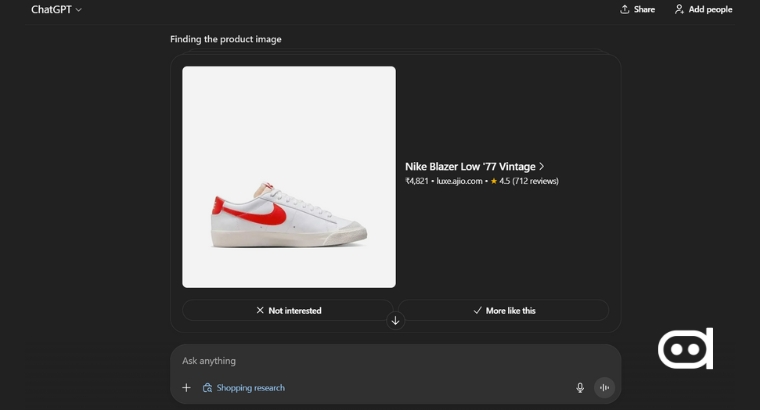760x410 pixels.
Task: Open the ChatGPT model selector dropdown
Action: pos(56,10)
